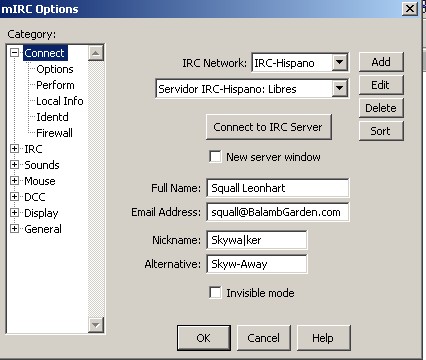
Task: Expand the Sounds category
Action: (x=14, y=165)
